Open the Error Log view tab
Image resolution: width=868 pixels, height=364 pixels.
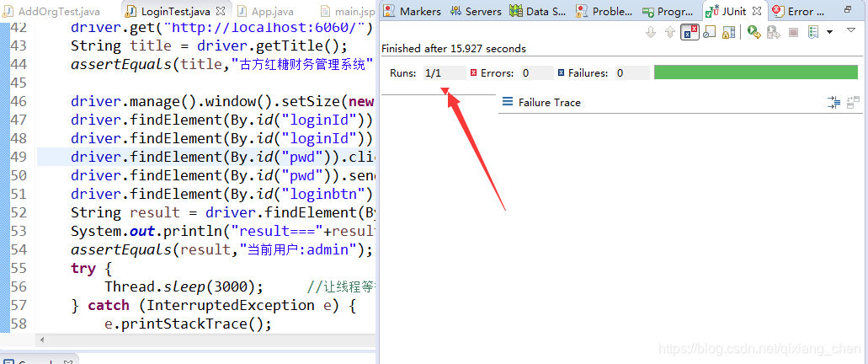(x=799, y=11)
